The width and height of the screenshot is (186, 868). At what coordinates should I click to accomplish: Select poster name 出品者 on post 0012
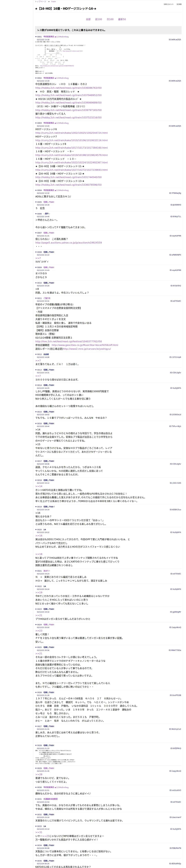[46, 354]
